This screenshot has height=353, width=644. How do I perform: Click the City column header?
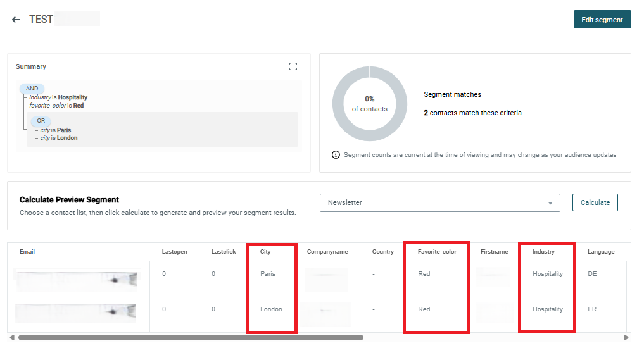coord(265,252)
